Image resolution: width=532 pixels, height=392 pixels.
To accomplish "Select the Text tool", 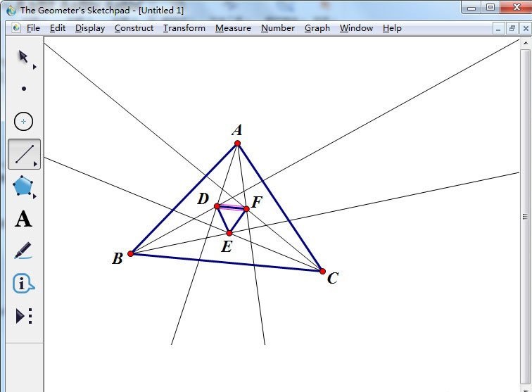I will [x=23, y=219].
